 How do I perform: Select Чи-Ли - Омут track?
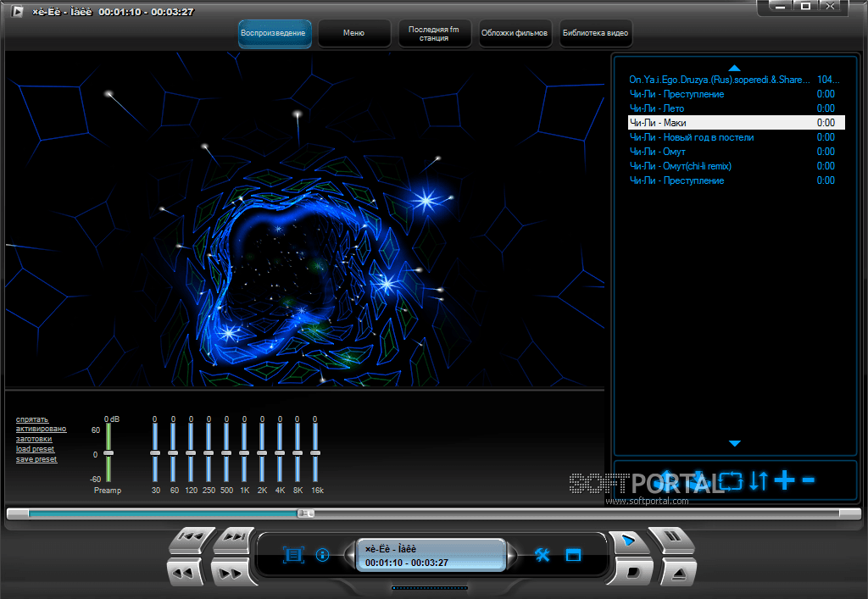[x=737, y=152]
